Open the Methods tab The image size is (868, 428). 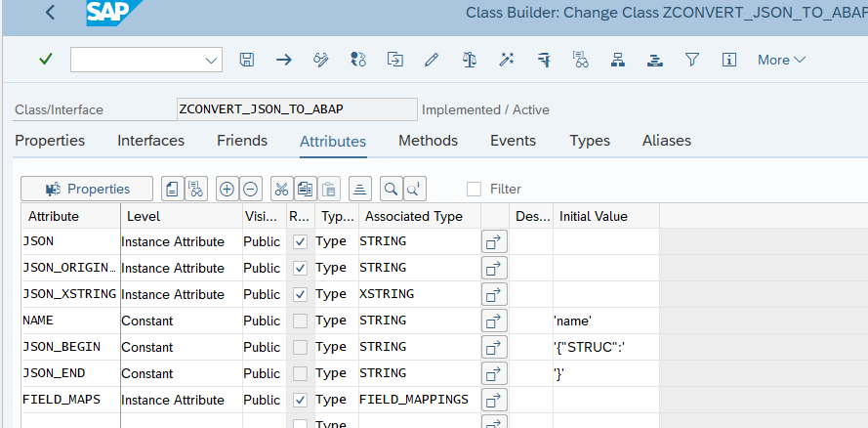tap(428, 141)
